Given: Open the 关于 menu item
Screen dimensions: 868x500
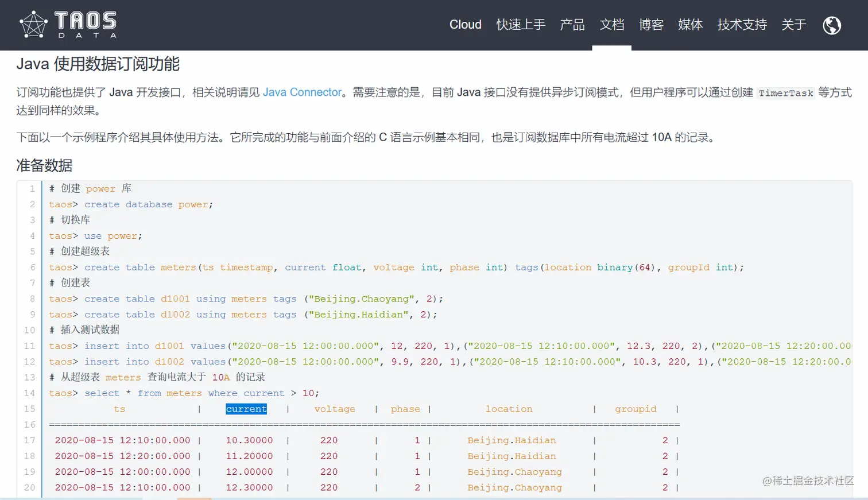Looking at the screenshot, I should point(794,25).
